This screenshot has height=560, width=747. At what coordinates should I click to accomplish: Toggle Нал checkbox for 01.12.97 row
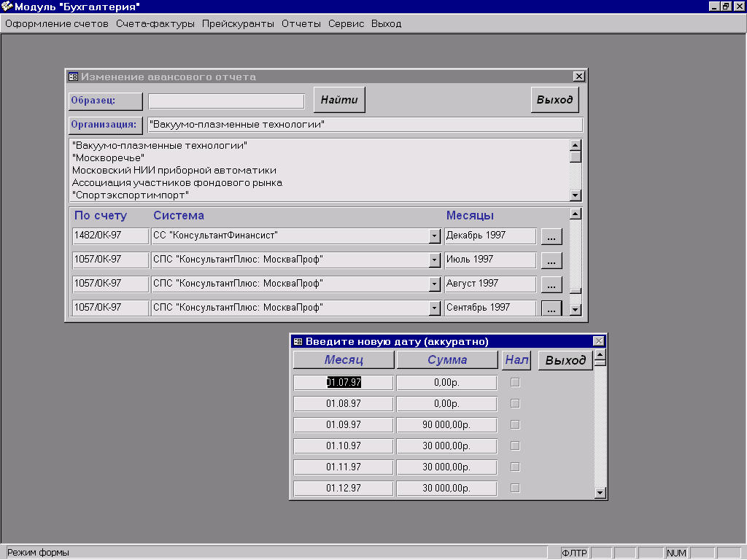[x=515, y=488]
